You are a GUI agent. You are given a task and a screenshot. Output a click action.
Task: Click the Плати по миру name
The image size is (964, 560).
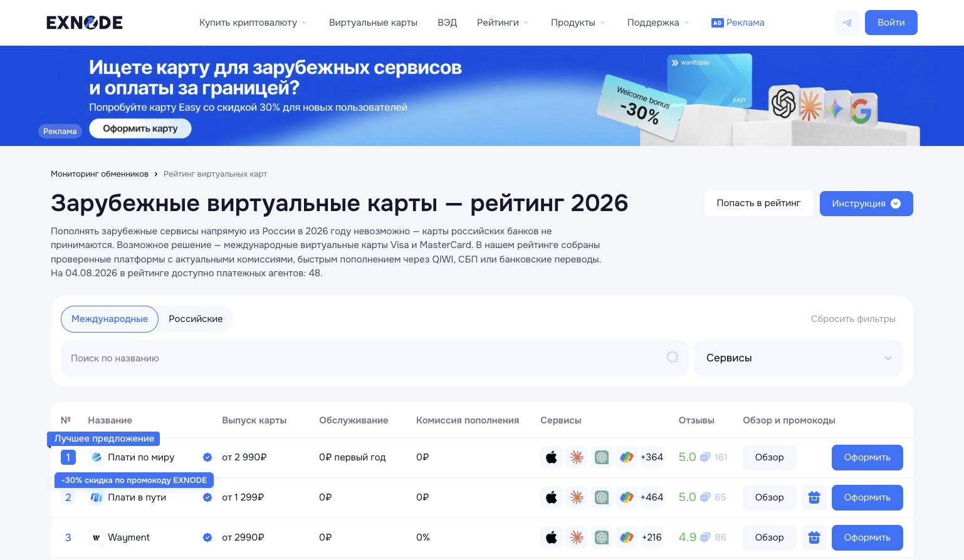[x=141, y=457]
